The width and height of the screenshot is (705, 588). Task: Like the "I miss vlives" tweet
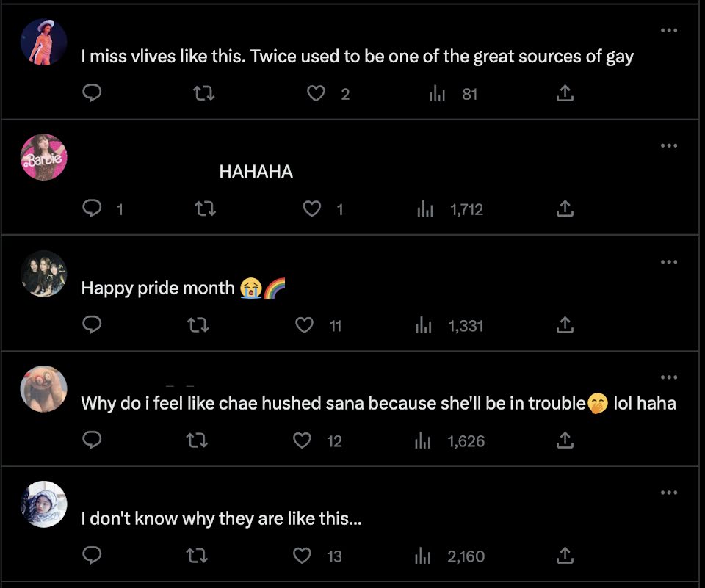coord(316,93)
